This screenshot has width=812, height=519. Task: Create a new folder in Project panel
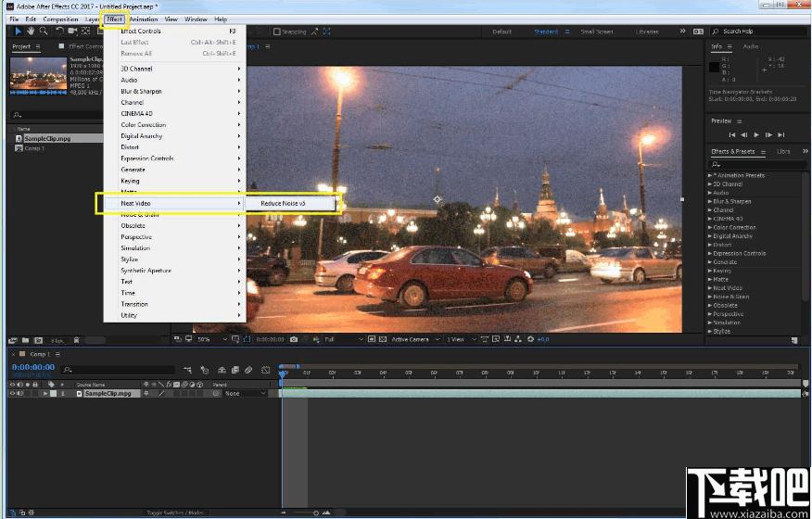click(25, 340)
